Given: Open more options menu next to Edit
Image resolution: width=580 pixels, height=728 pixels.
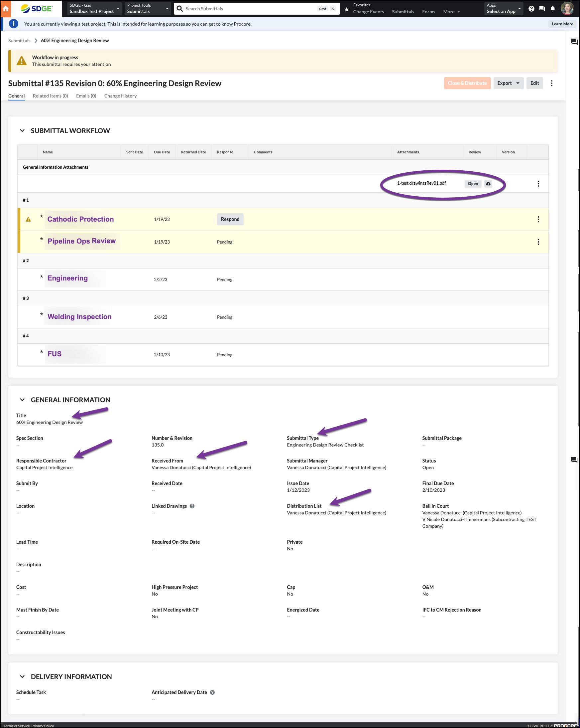Looking at the screenshot, I should 552,83.
